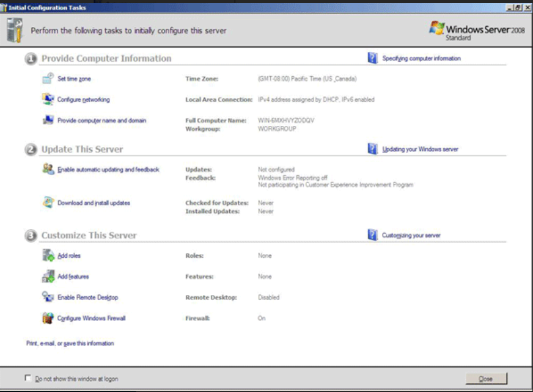Screen dimensions: 533x392
Task: Click the Configure networking computers icon
Action: [x=48, y=99]
